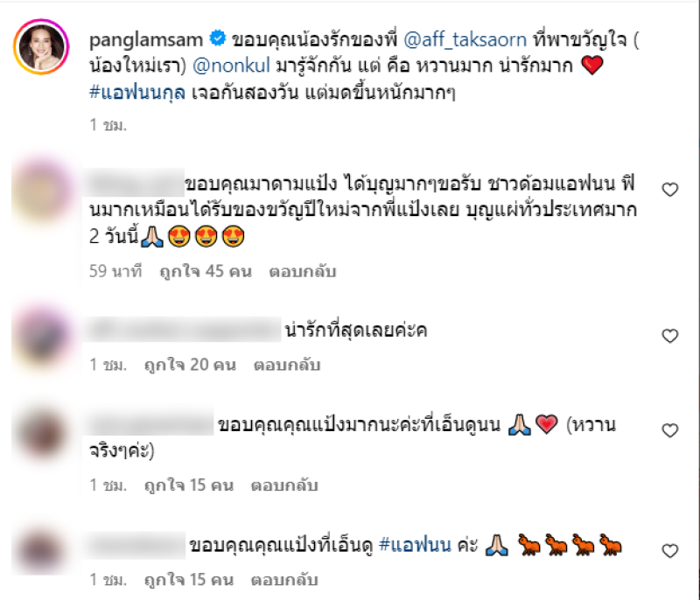Image resolution: width=700 pixels, height=600 pixels.
Task: View who liked: ถูกใจ 20 คน
Action: pos(190,365)
